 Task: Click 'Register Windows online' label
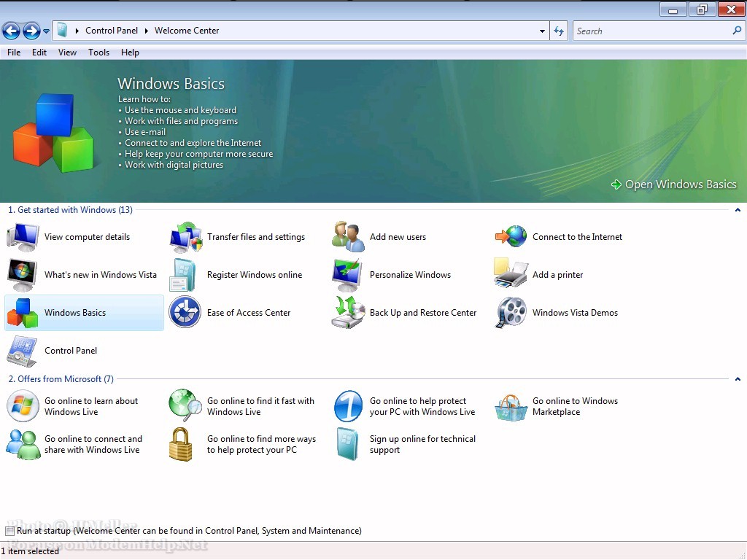click(x=255, y=275)
